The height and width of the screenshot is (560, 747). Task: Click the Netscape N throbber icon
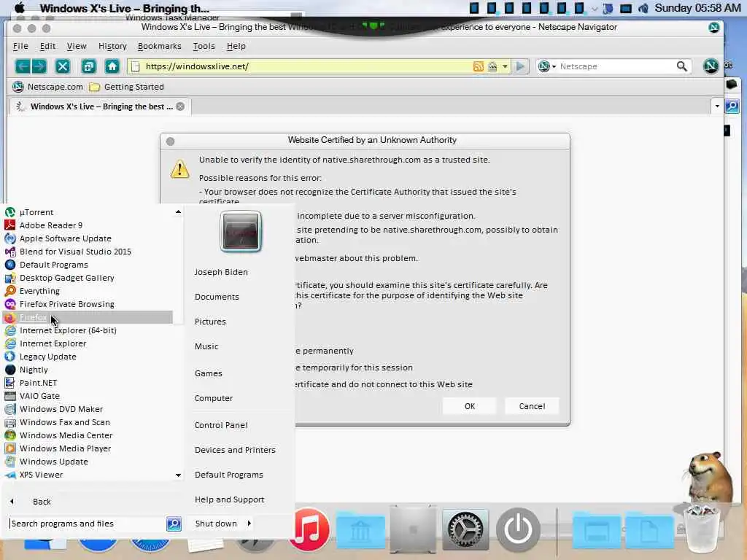(711, 66)
